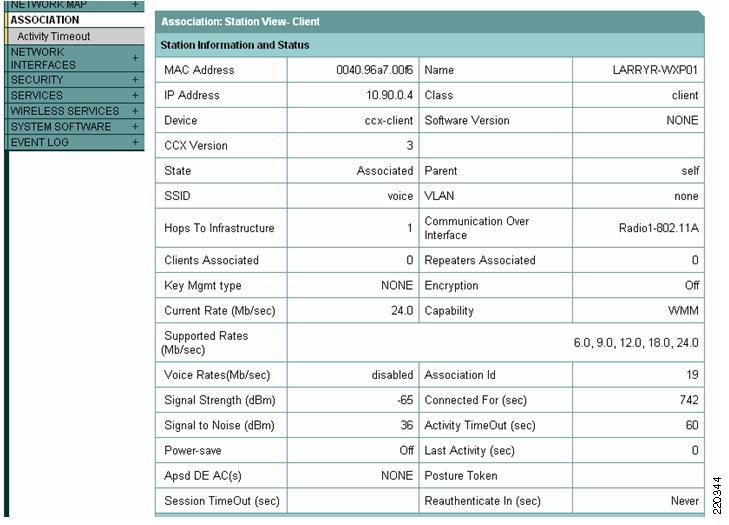Click MAC address value 0040.96a7.00f6

[374, 70]
